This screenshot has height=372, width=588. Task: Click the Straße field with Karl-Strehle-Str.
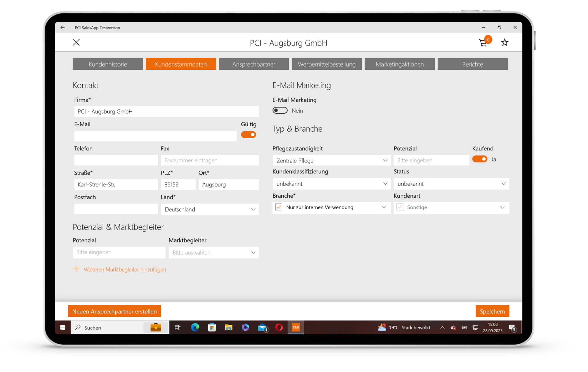tap(116, 185)
